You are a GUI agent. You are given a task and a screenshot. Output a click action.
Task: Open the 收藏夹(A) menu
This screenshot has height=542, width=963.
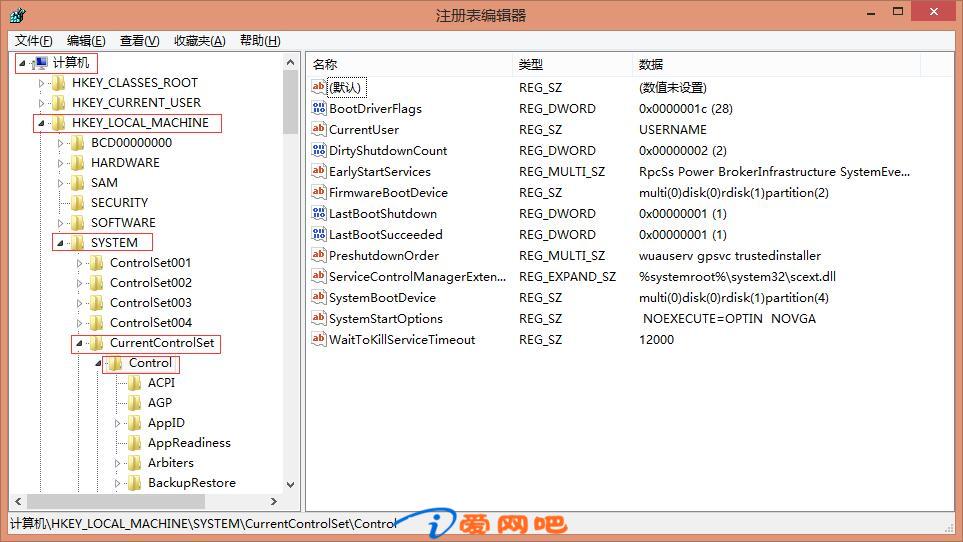(200, 41)
